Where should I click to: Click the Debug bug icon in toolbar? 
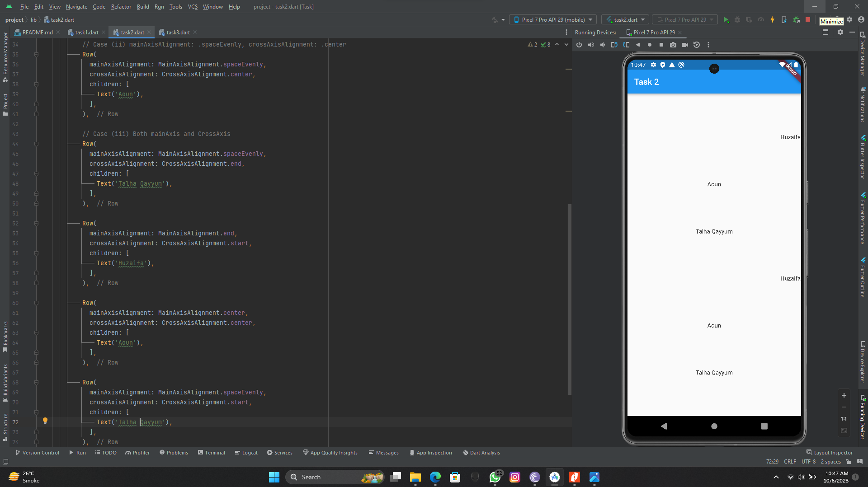coord(737,20)
